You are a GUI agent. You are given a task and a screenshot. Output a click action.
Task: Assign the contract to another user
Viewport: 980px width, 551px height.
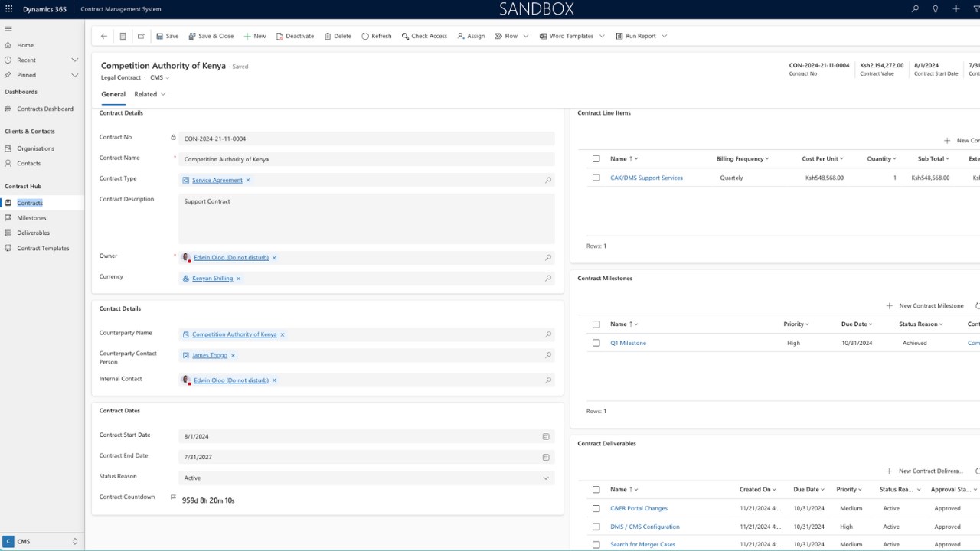point(471,36)
